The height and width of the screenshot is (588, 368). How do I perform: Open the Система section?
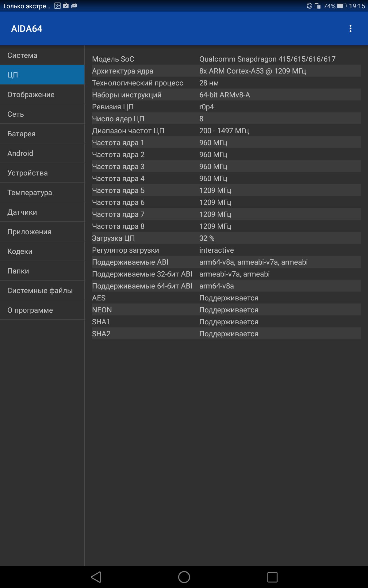42,55
